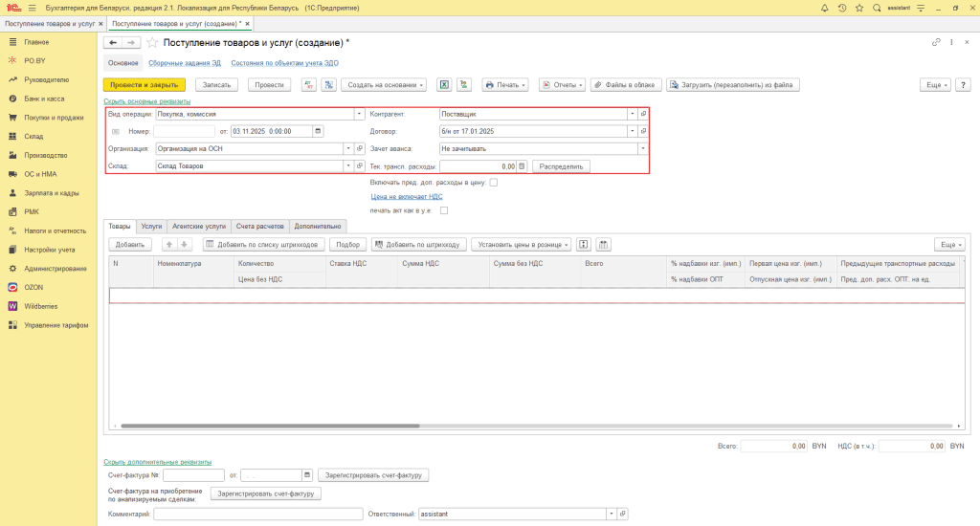This screenshot has width=980, height=526.
Task: Click the star icon to favorite this document
Action: point(152,43)
